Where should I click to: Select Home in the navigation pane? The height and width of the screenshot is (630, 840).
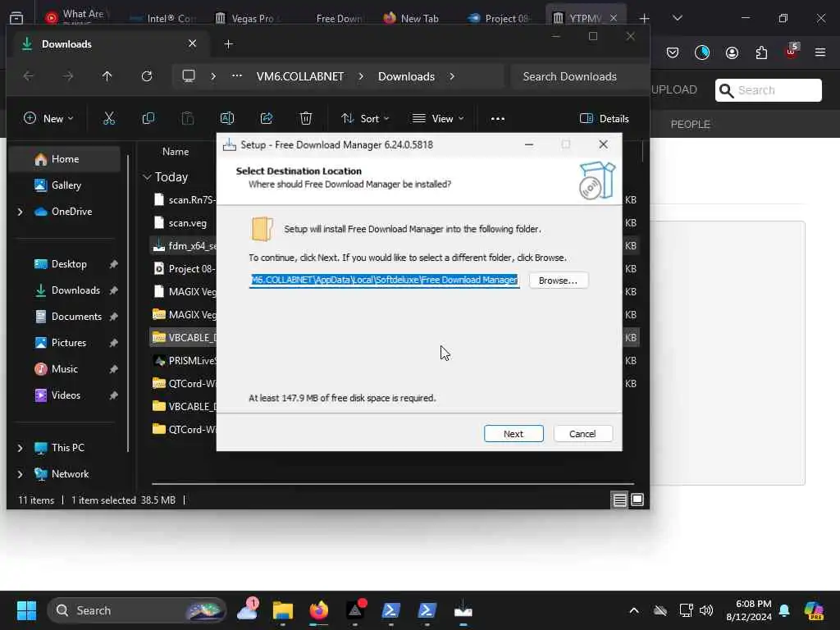64,159
